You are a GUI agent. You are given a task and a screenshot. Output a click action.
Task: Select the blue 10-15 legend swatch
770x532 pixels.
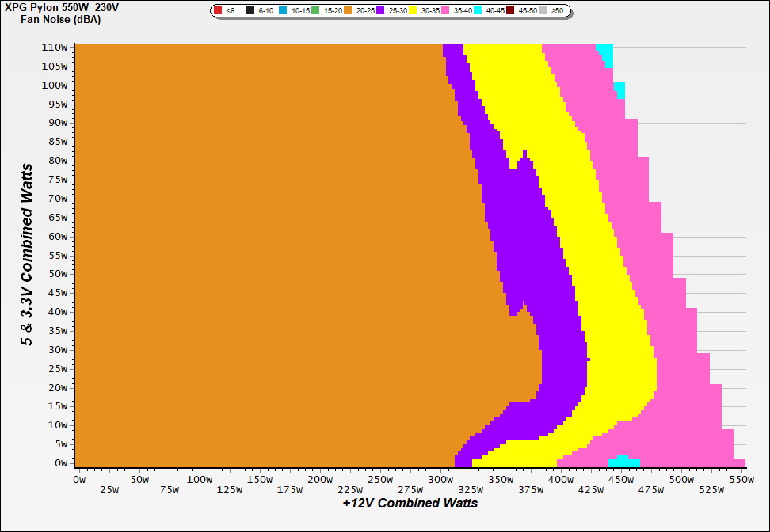pos(283,11)
